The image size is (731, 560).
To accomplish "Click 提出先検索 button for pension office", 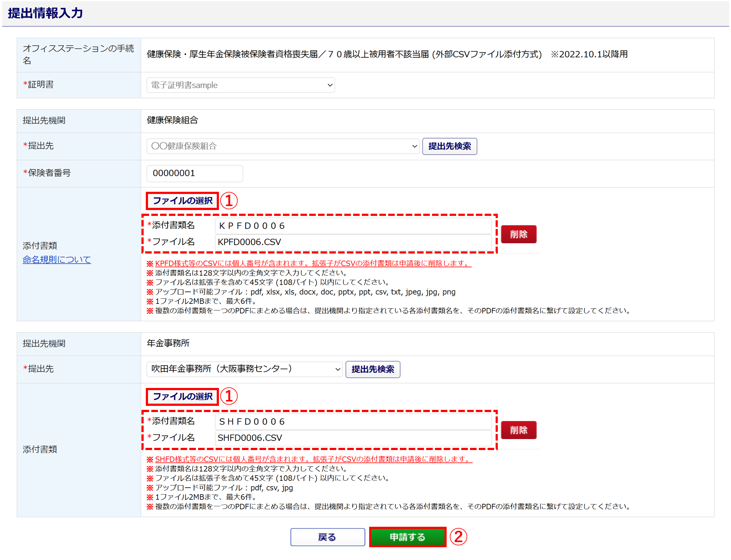I will [x=372, y=369].
